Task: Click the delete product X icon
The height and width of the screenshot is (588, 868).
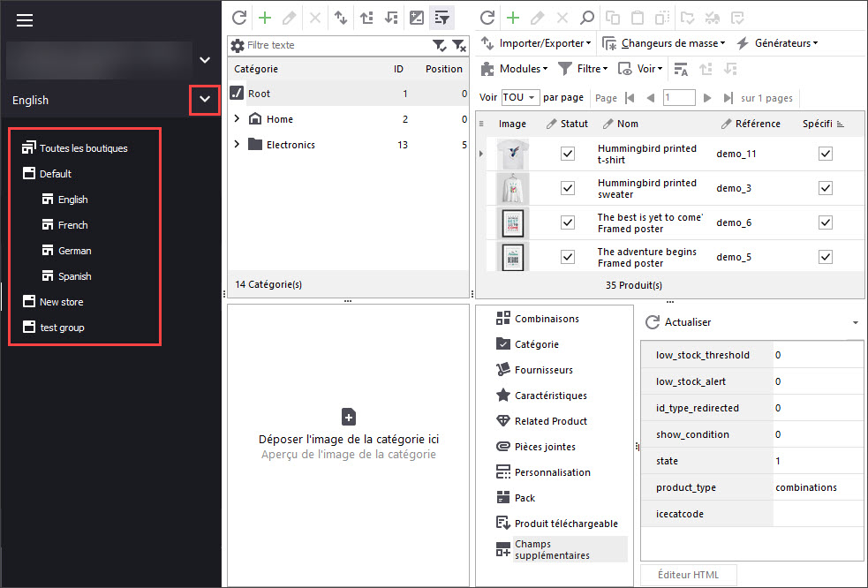Action: pyautogui.click(x=562, y=18)
